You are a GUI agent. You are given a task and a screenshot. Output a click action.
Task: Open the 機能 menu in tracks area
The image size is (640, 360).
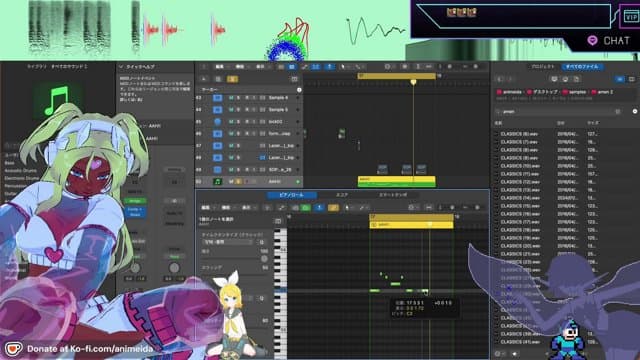click(x=241, y=67)
